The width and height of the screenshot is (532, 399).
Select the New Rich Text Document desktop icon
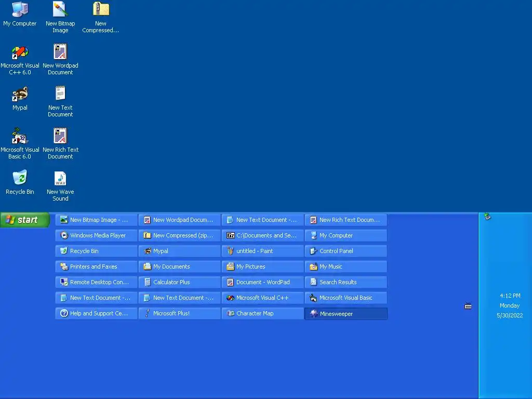point(60,144)
